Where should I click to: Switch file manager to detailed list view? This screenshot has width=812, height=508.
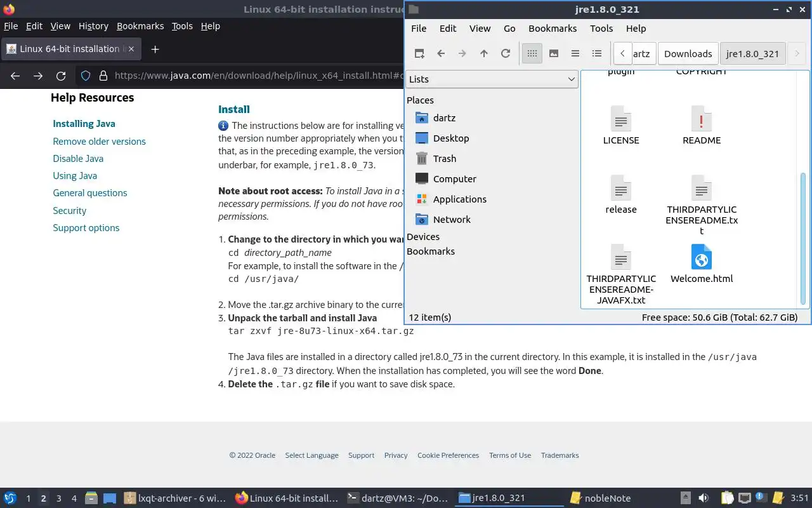pyautogui.click(x=597, y=54)
